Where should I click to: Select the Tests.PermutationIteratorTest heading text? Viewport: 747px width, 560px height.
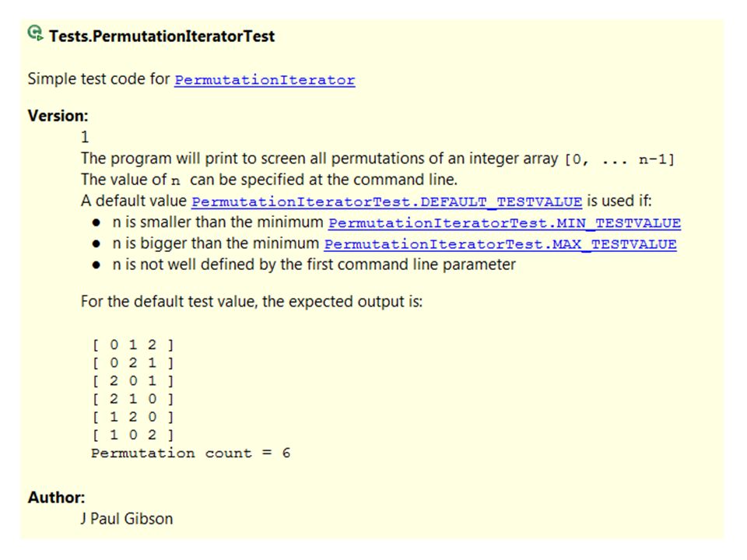click(x=162, y=37)
